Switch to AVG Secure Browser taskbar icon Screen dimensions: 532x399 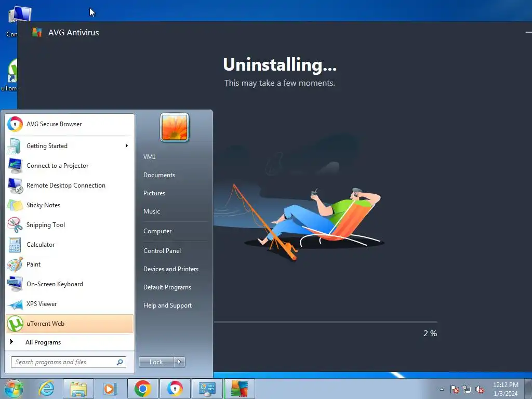(175, 389)
